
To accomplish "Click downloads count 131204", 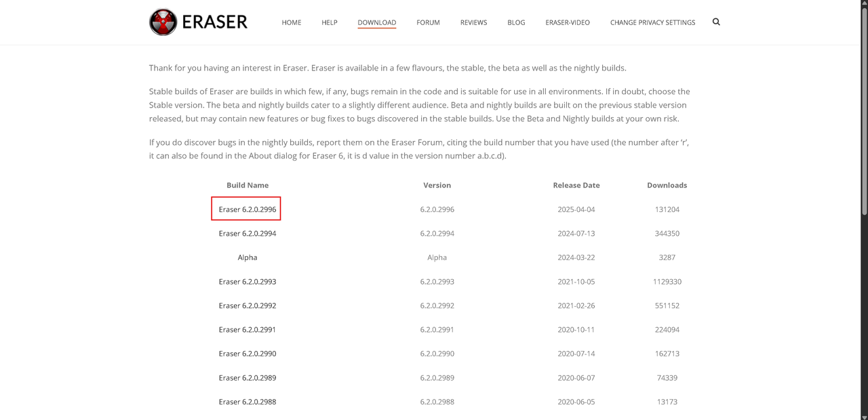I will [x=667, y=209].
